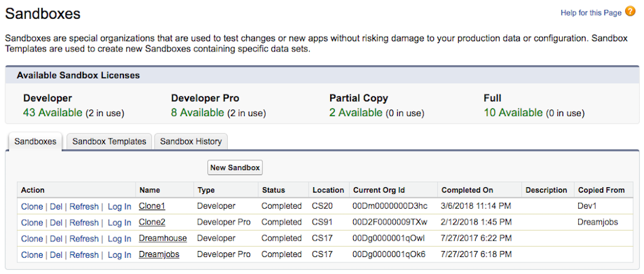This screenshot has height=274, width=644.
Task: Open the Dreamhouse sandbox name link
Action: pos(163,239)
